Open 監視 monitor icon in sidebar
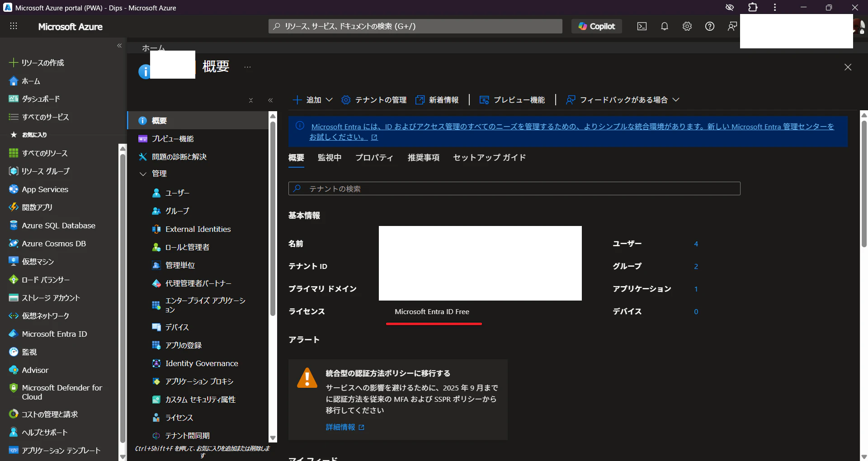 click(x=14, y=352)
